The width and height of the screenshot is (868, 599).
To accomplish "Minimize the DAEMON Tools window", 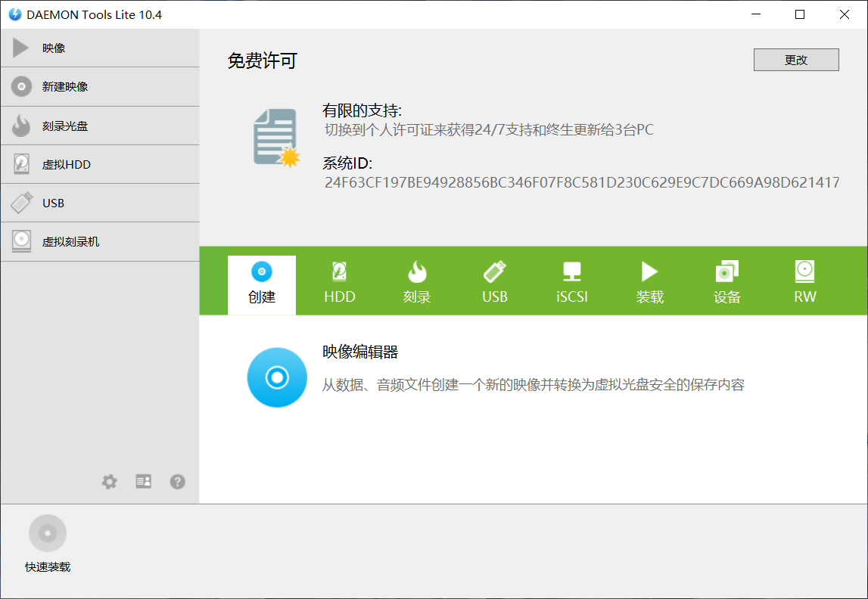I will point(756,14).
